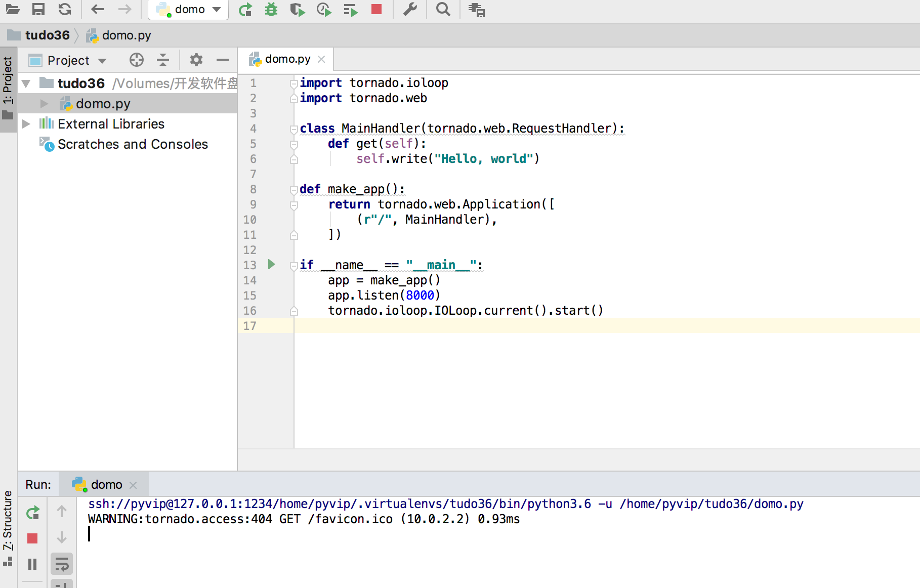Open settings via the wrench icon

410,10
